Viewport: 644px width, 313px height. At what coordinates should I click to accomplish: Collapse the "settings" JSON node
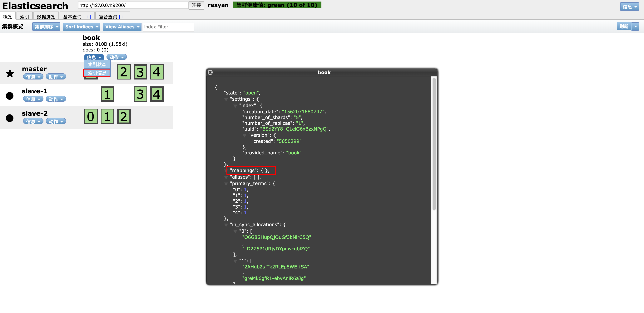(226, 100)
